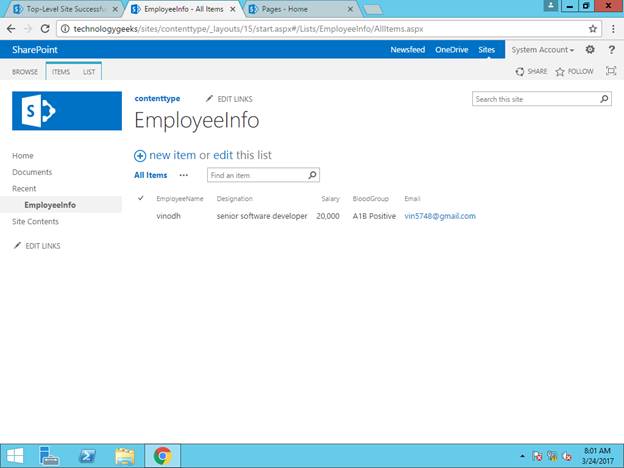Viewport: 624px width, 468px height.
Task: Bookmark page with star icon
Action: [x=593, y=29]
